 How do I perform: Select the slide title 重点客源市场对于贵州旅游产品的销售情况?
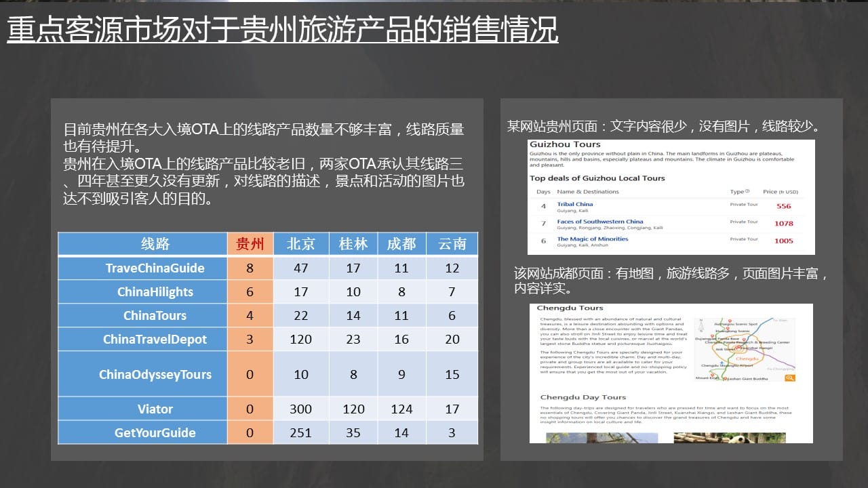coord(283,29)
